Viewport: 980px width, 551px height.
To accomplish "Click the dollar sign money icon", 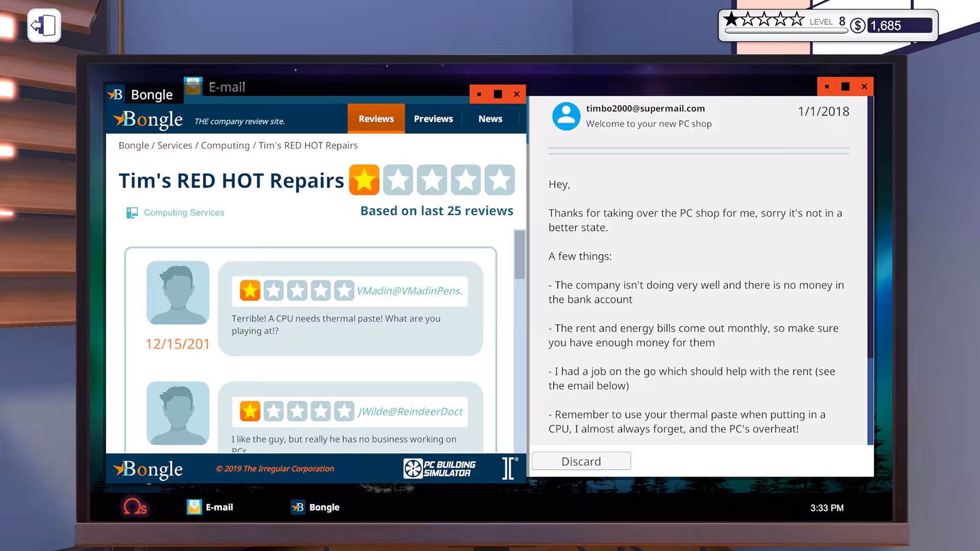I will pyautogui.click(x=857, y=26).
